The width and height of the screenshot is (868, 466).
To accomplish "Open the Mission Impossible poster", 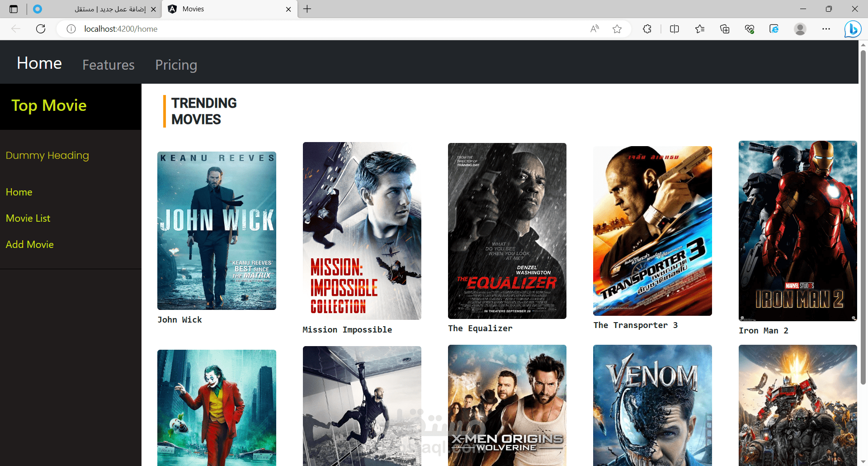I will click(362, 231).
